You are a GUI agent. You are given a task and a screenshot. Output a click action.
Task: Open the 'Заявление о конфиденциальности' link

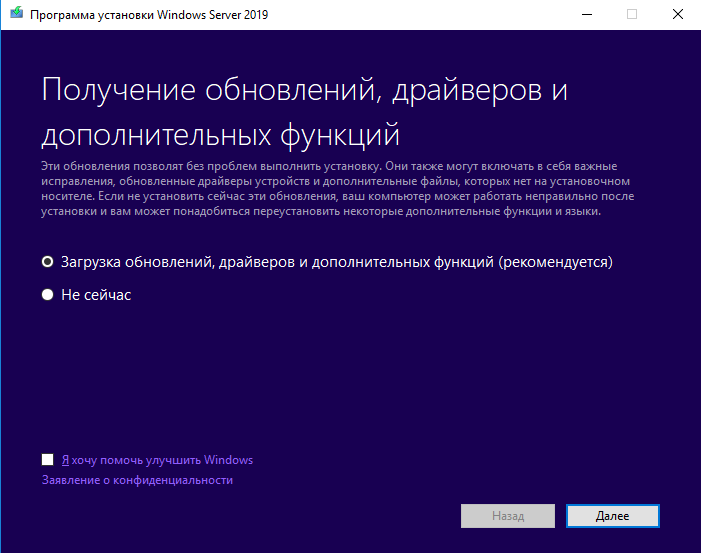pyautogui.click(x=137, y=480)
